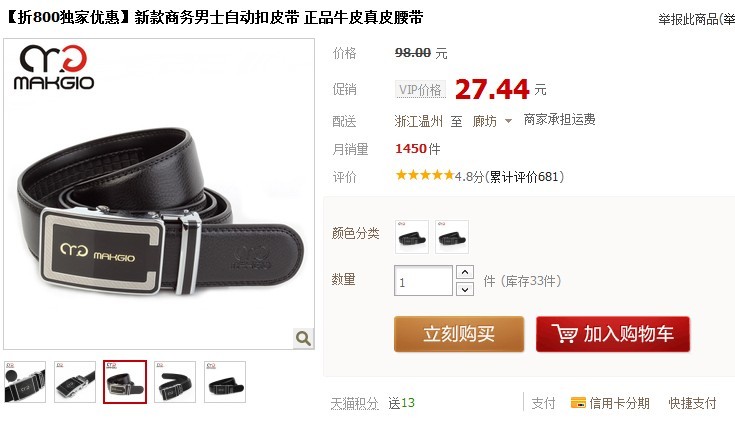Viewport: 735px width, 421px height.
Task: Click the VIP价格 promotion label
Action: click(420, 90)
